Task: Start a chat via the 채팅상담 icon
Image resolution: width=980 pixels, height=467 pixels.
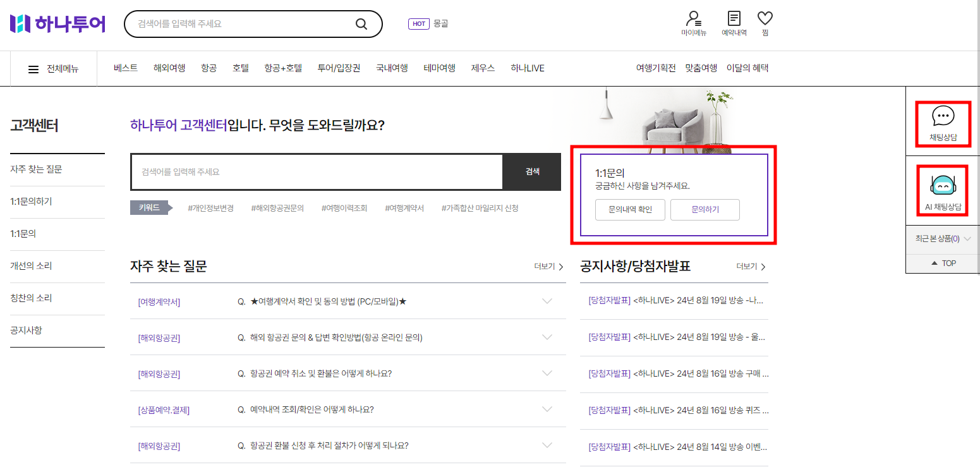Action: (x=942, y=120)
